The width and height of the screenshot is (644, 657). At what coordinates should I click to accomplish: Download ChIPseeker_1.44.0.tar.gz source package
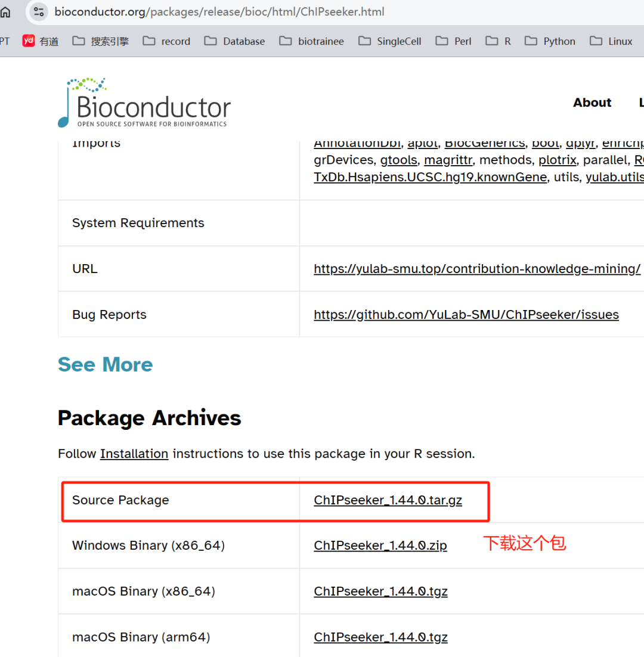pos(388,500)
